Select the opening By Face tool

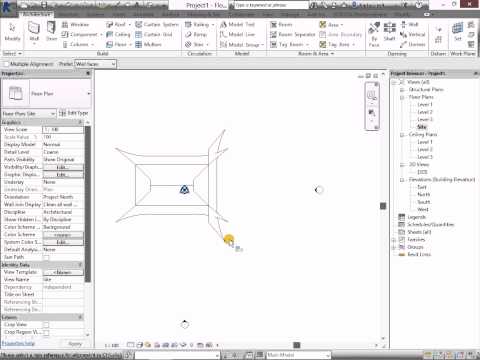click(x=374, y=34)
